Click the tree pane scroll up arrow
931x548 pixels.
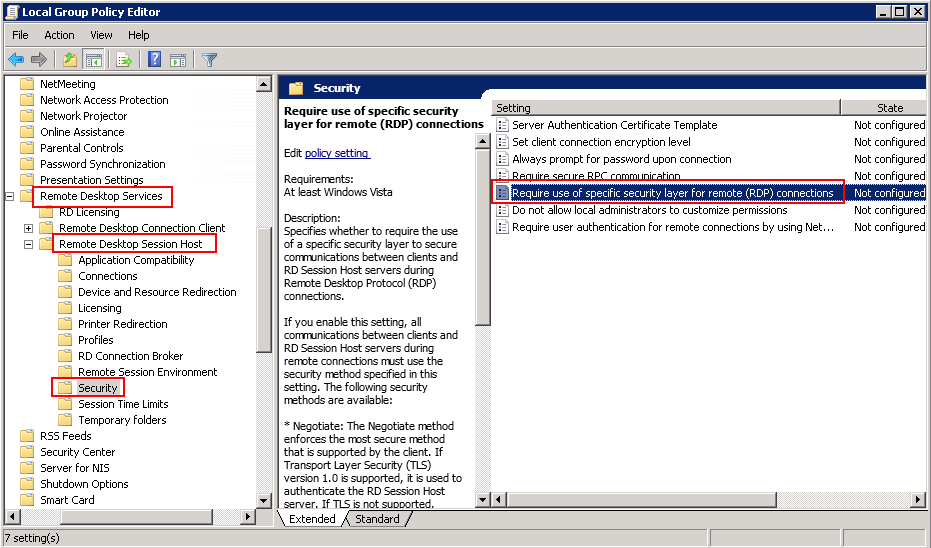tap(264, 84)
